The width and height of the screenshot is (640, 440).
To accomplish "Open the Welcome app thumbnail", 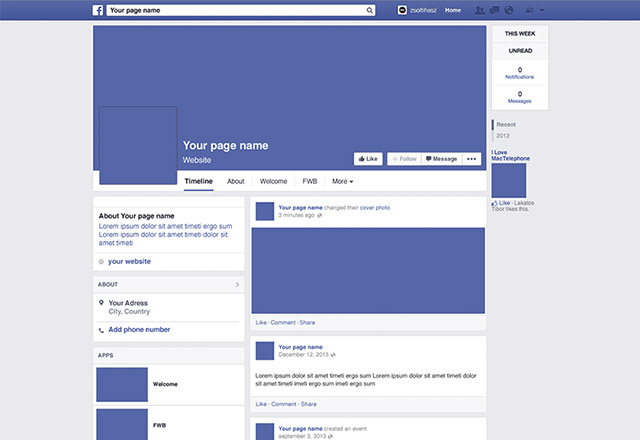I will [x=122, y=384].
